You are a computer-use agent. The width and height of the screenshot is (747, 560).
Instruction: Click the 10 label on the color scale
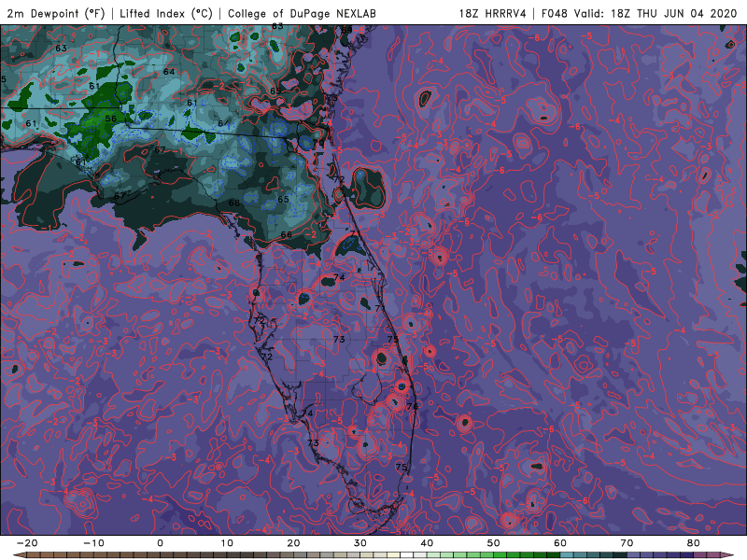(227, 543)
